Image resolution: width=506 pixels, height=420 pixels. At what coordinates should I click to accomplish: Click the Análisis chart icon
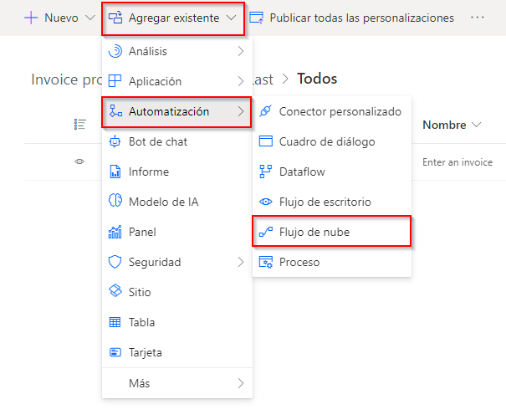coord(115,51)
